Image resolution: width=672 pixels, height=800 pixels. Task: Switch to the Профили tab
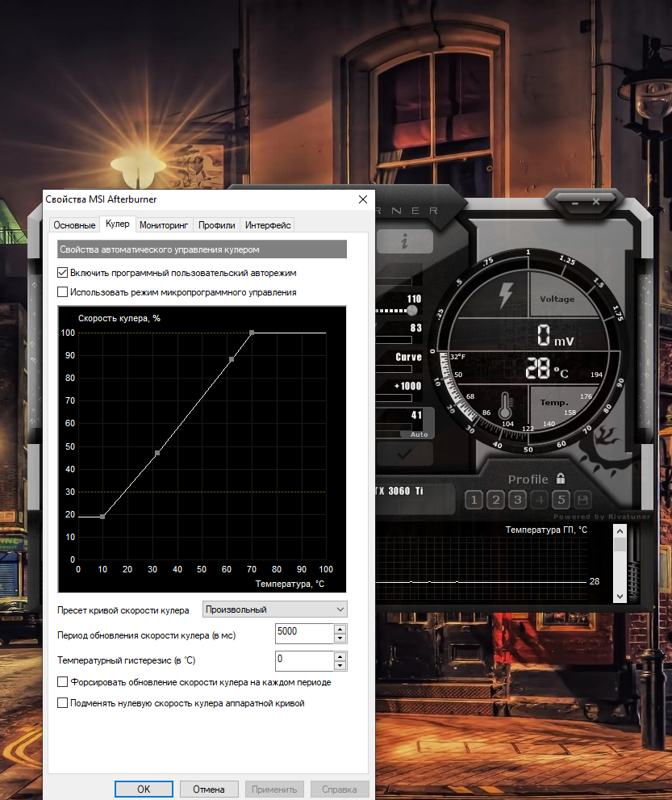(217, 225)
